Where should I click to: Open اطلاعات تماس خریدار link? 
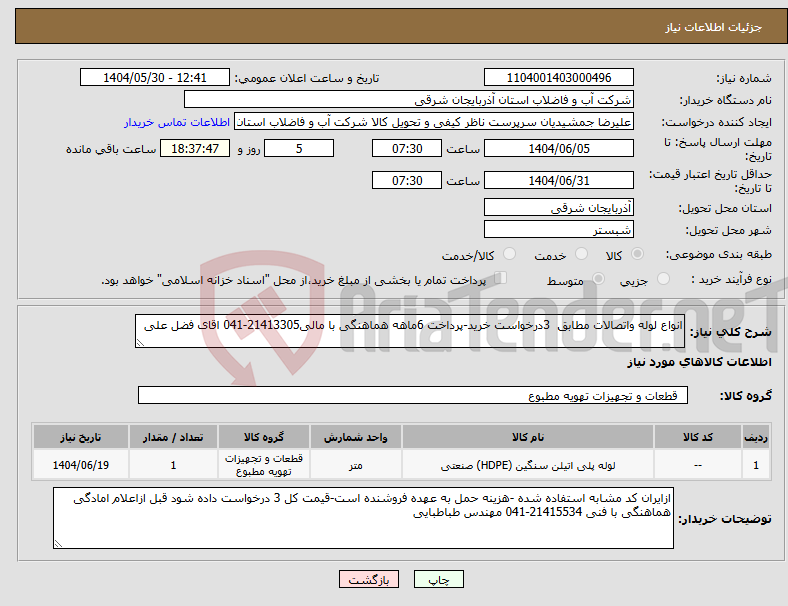pos(177,122)
